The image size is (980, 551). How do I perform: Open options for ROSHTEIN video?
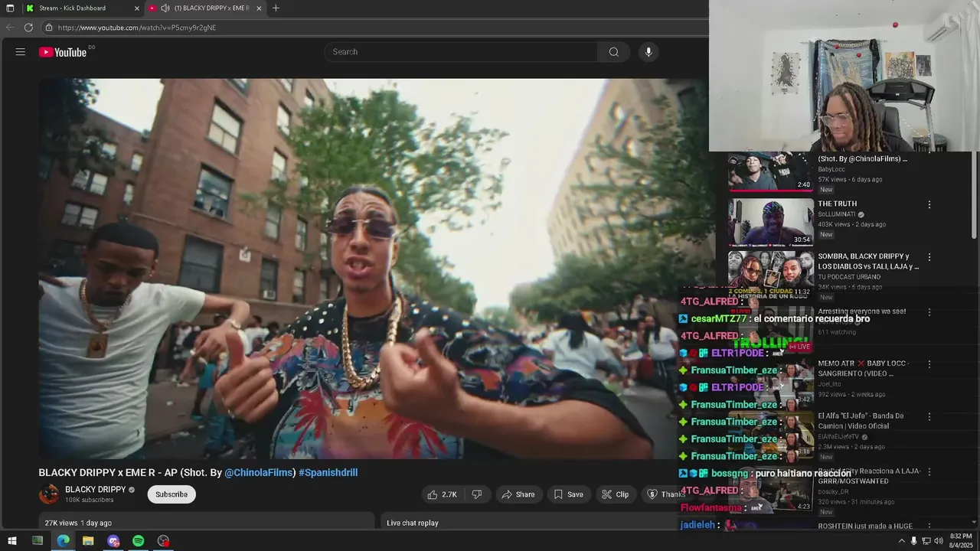[x=929, y=527]
